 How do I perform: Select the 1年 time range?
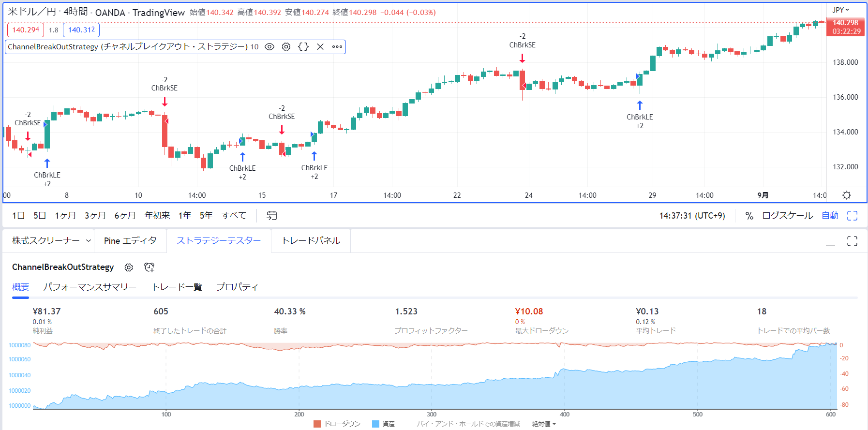185,216
